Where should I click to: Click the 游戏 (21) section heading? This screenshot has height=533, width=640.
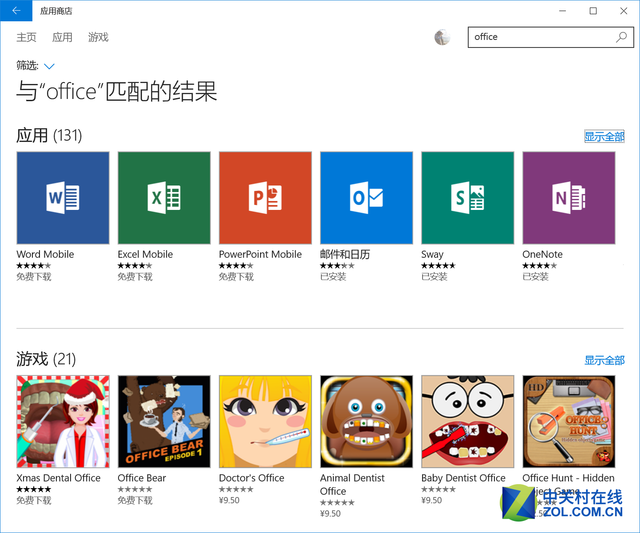[x=46, y=359]
